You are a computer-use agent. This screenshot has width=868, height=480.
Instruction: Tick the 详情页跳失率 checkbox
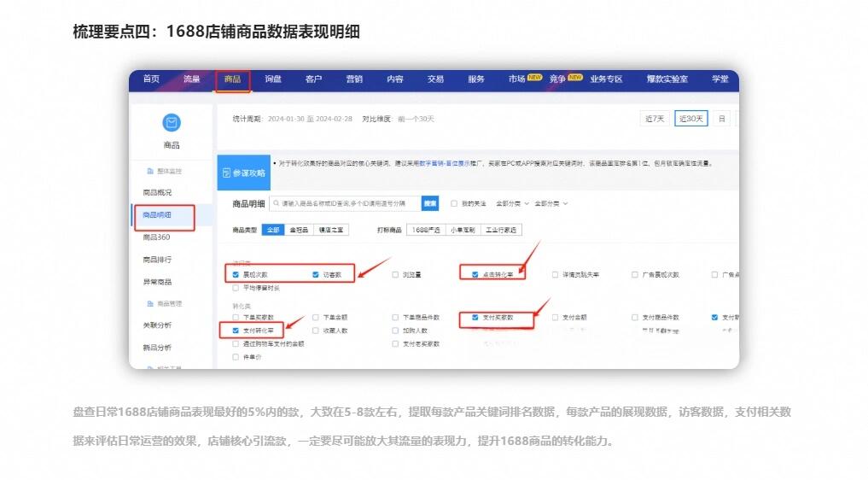[x=555, y=274]
